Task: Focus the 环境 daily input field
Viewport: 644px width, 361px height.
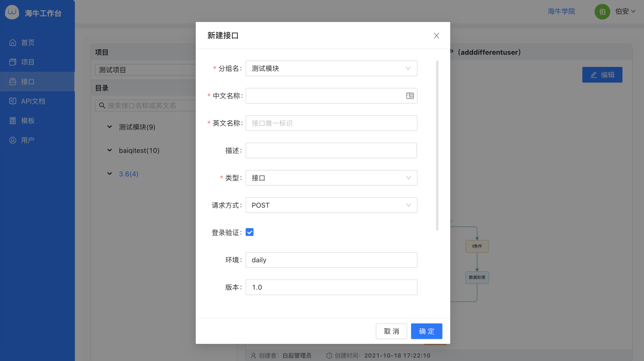Action: [x=331, y=260]
